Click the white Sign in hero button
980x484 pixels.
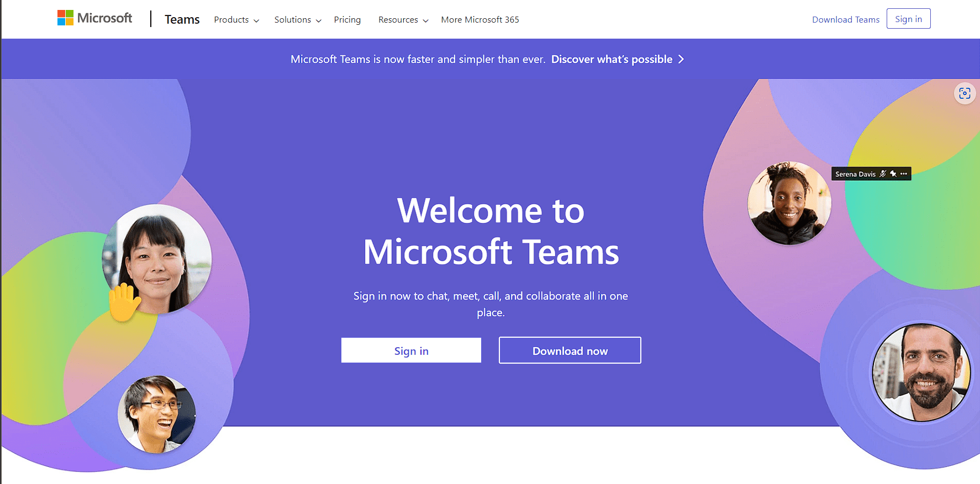411,350
